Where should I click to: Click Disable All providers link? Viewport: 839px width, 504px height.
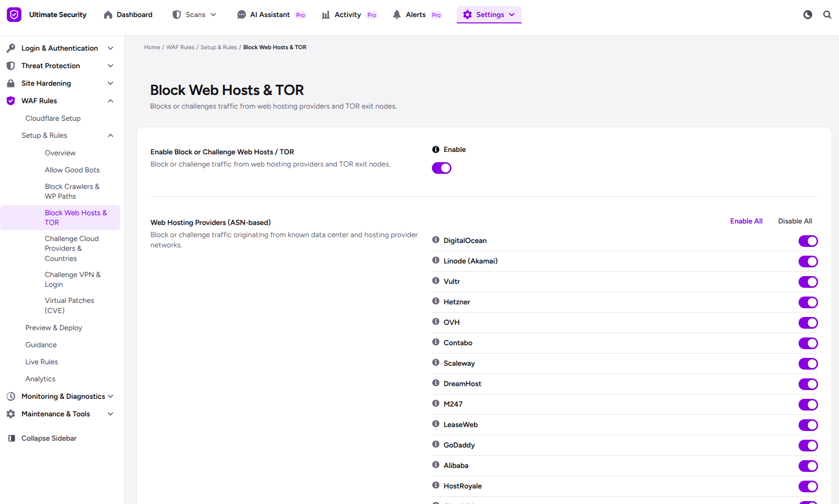coord(795,221)
